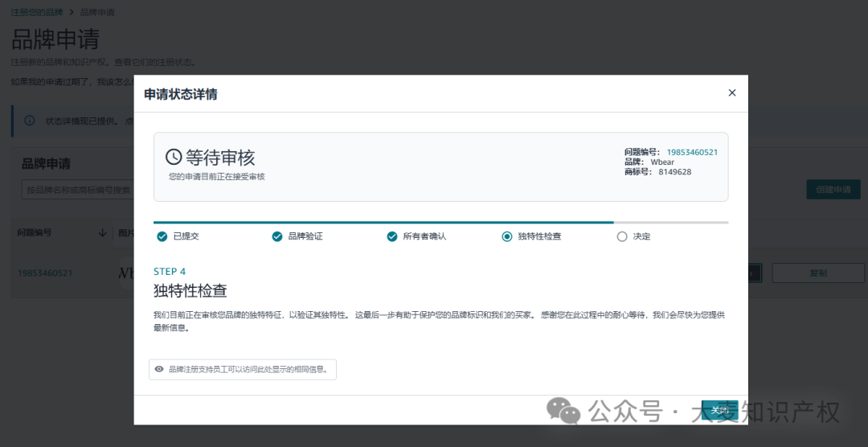Click the brand name search field

click(77, 190)
